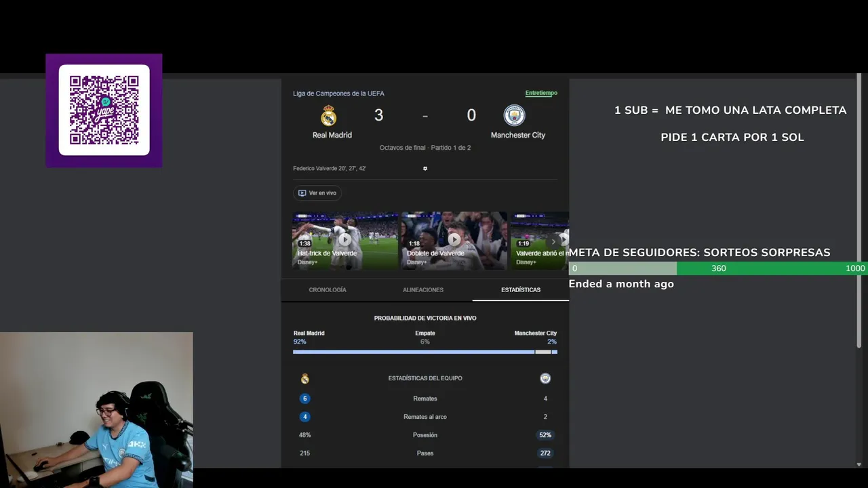Click the '1 SUB = ME TOMO UNA LATA COMPLETA' text
The width and height of the screenshot is (868, 488).
(730, 110)
